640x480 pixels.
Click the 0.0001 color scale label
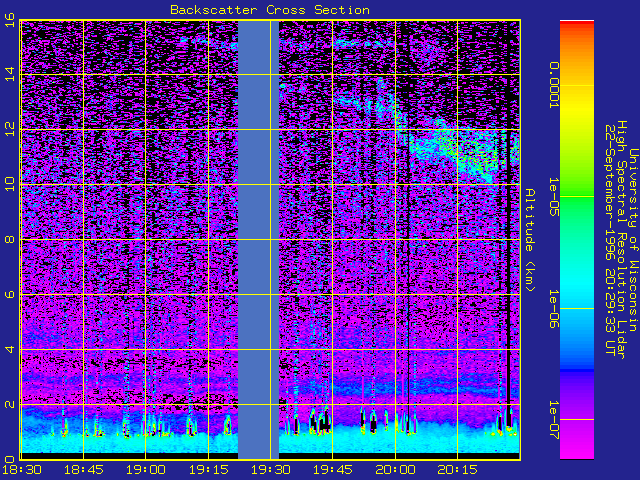coord(553,85)
